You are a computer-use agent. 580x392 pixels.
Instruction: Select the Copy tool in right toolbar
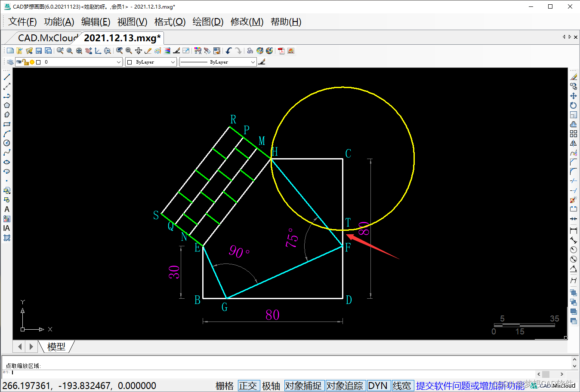(x=574, y=86)
